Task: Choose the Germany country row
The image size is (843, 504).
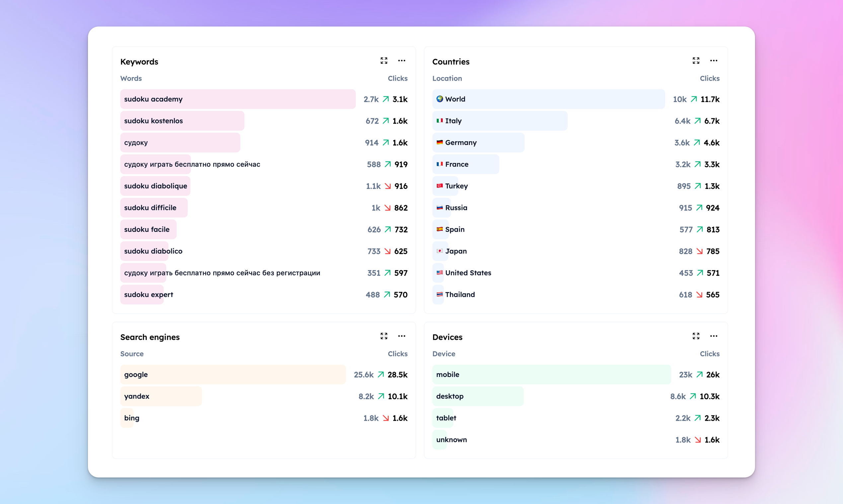Action: tap(576, 143)
